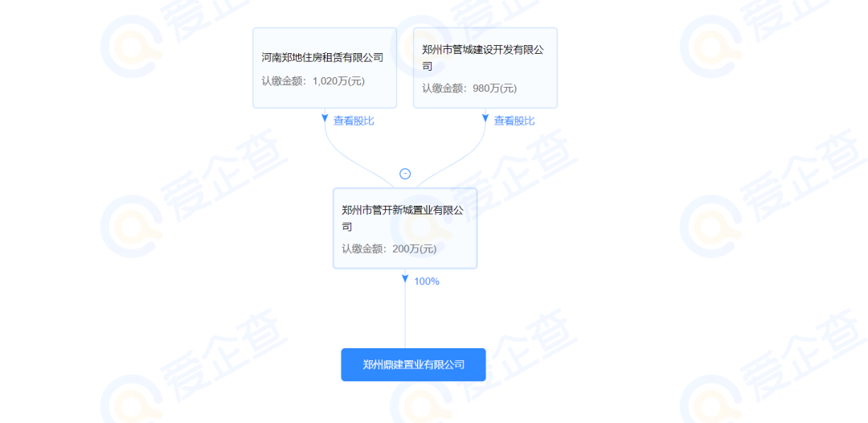Click arrow beside 100% label
Image resolution: width=868 pixels, height=423 pixels.
405,278
